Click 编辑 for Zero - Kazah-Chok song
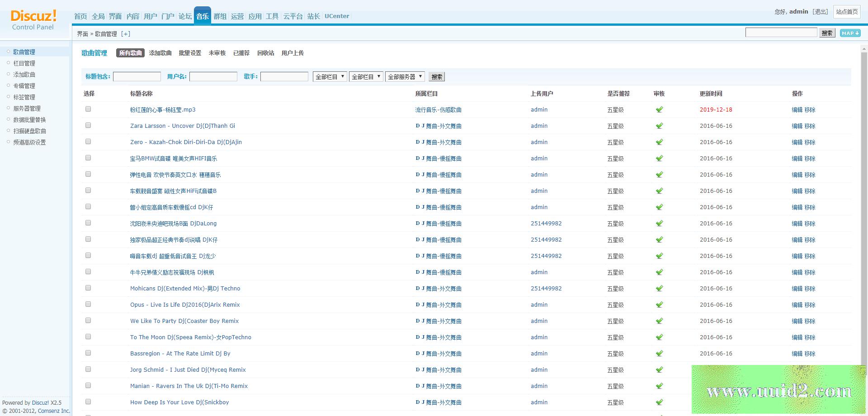 click(797, 142)
